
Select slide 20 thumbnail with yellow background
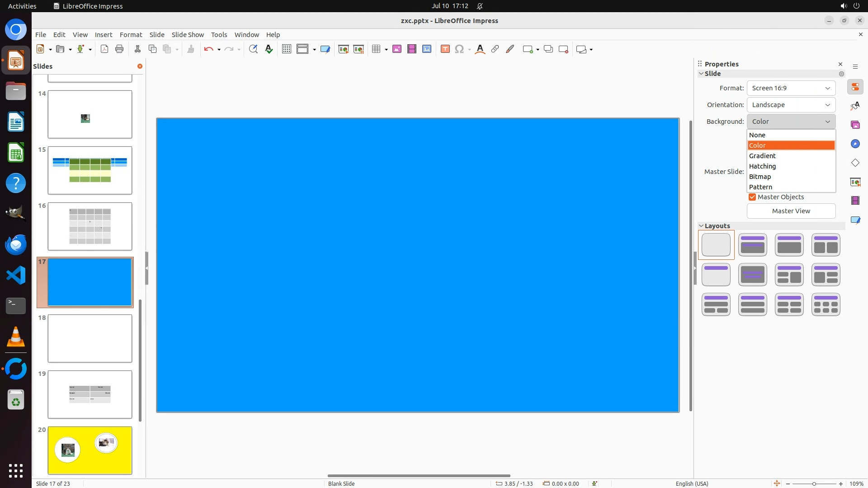(x=90, y=450)
